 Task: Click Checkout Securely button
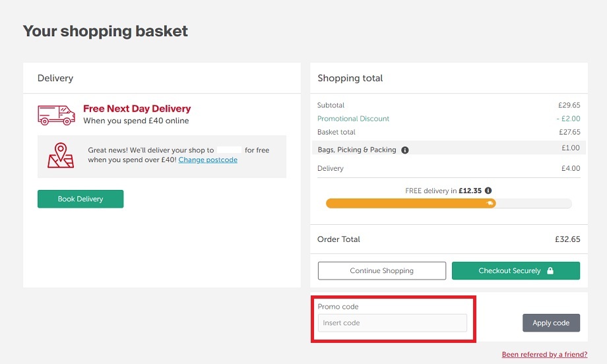pos(516,271)
